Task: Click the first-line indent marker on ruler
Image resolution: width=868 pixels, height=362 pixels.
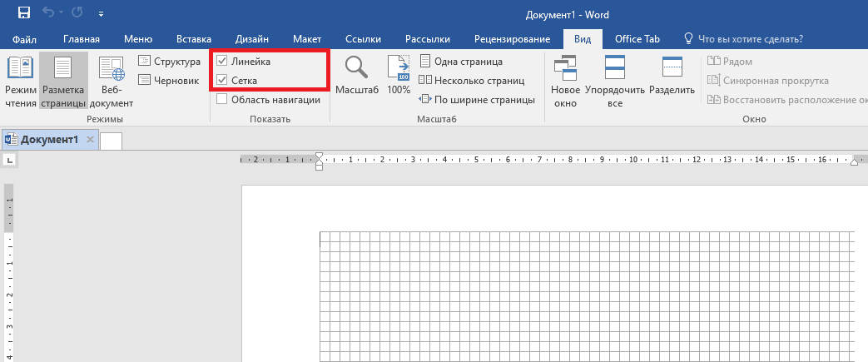Action: pos(319,155)
